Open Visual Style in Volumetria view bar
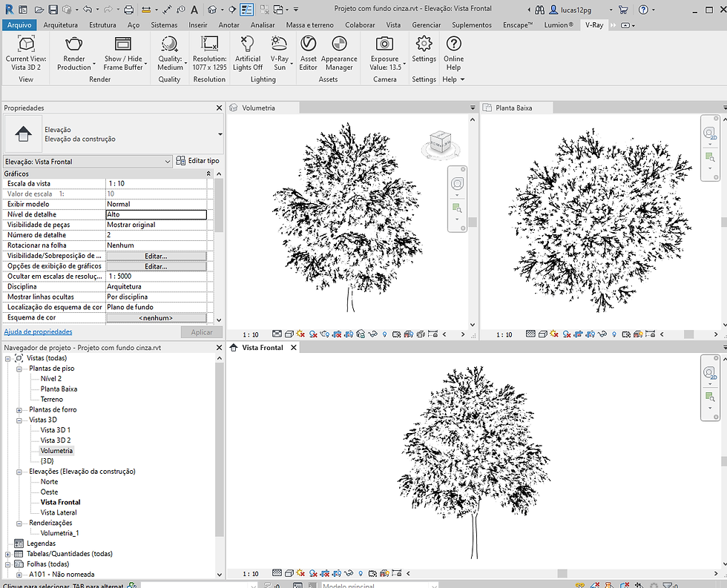727x588 pixels. point(289,334)
